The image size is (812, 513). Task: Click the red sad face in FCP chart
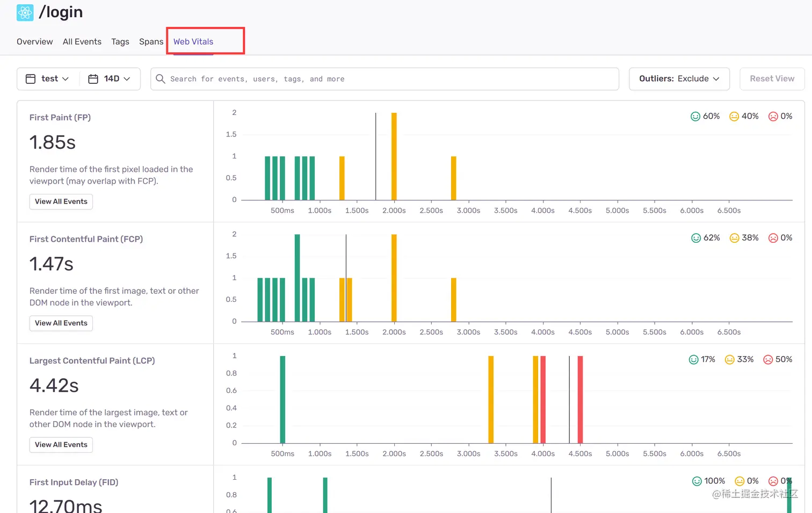pyautogui.click(x=773, y=237)
